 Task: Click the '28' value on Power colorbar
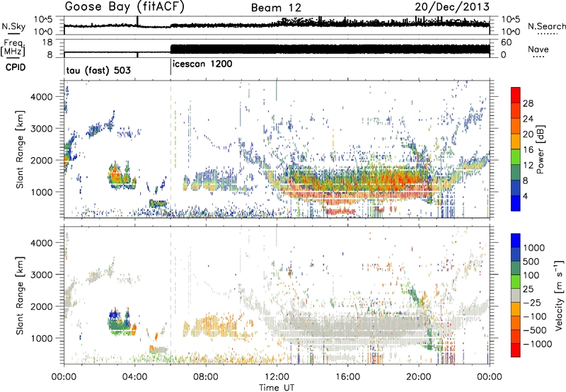pos(528,103)
